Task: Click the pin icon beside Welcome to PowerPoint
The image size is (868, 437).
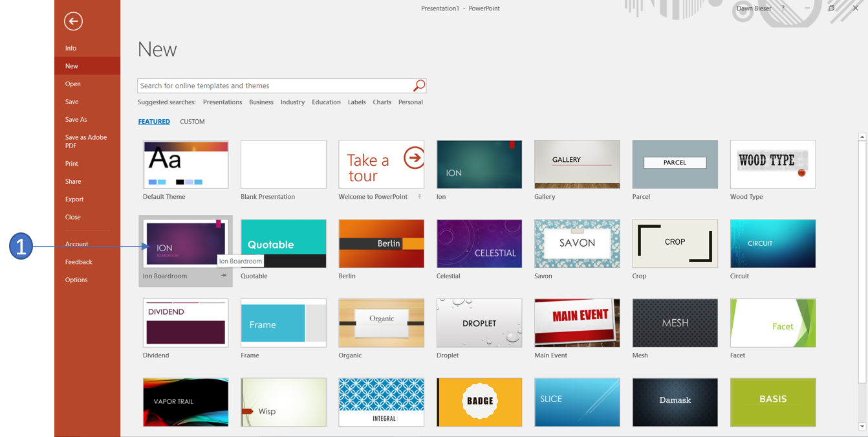Action: (x=420, y=197)
